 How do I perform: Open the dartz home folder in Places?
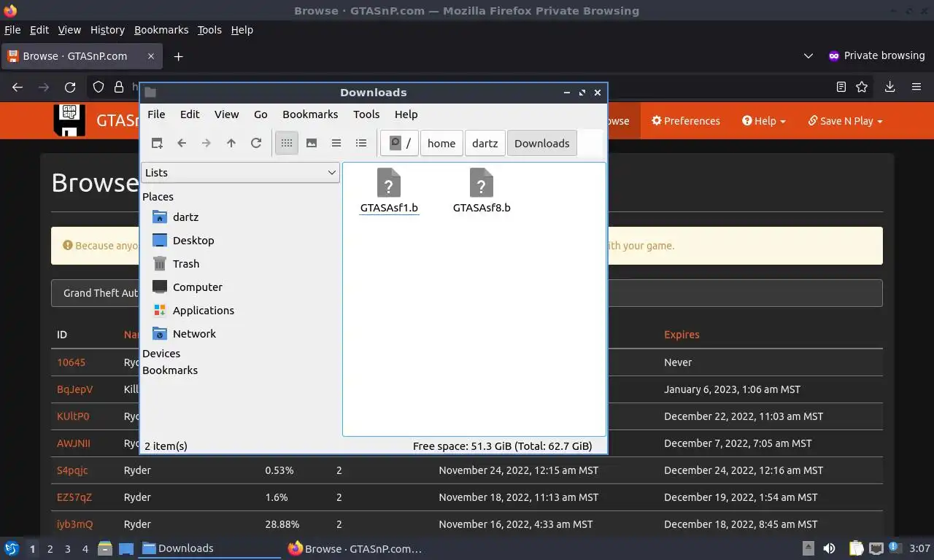click(x=185, y=217)
